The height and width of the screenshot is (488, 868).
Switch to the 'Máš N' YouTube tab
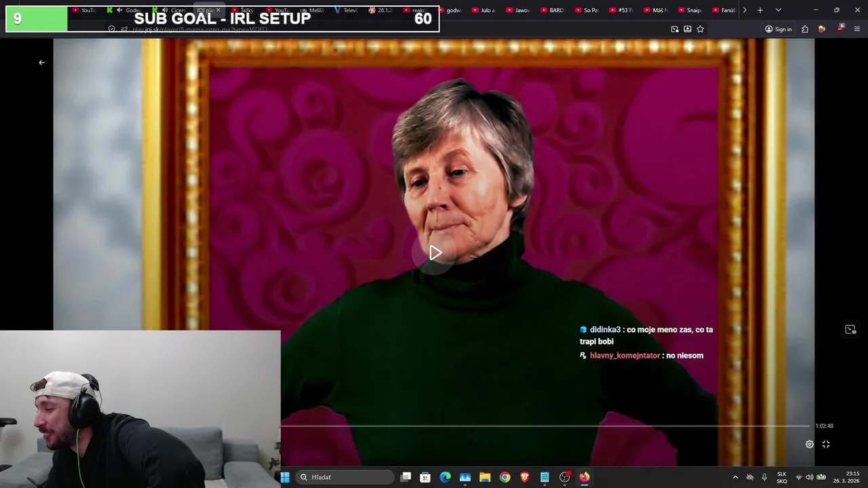[656, 10]
